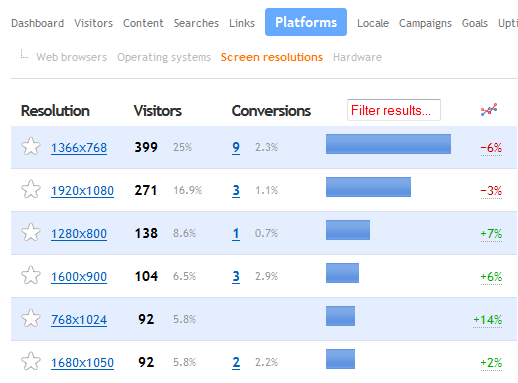
Task: Click the star beside 1680x1050
Action: pos(31,361)
